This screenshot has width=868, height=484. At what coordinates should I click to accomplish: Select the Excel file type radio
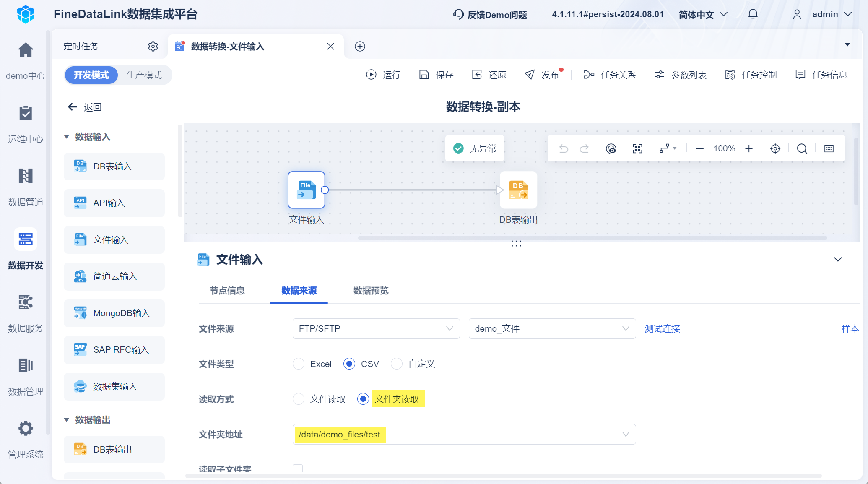(299, 364)
